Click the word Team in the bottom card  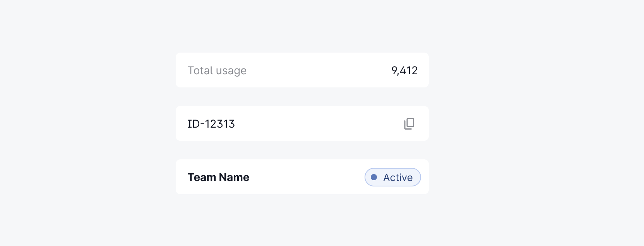(202, 177)
